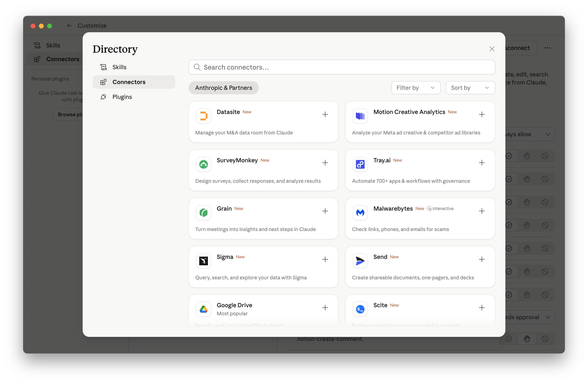Open the Filter by dropdown
The height and width of the screenshot is (384, 588).
tap(416, 88)
